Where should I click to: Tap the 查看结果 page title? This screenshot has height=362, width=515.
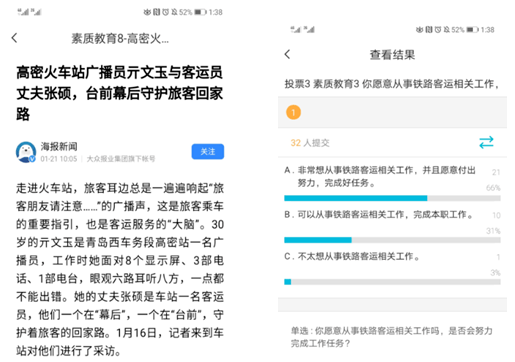pyautogui.click(x=392, y=55)
